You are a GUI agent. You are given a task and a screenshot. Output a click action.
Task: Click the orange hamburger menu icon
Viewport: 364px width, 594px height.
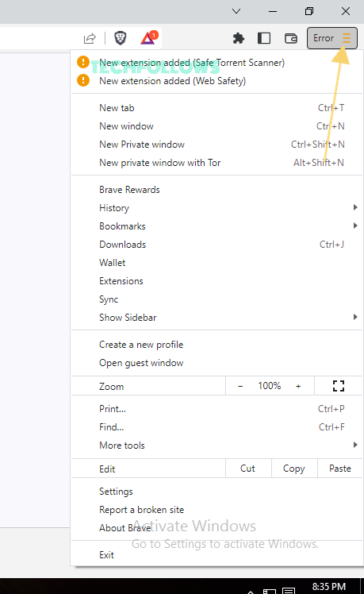click(x=347, y=38)
